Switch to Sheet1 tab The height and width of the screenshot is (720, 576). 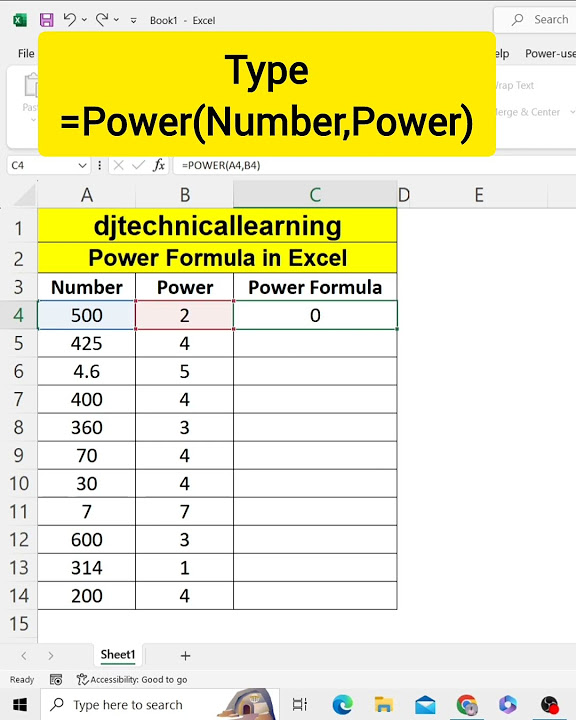[x=118, y=655]
